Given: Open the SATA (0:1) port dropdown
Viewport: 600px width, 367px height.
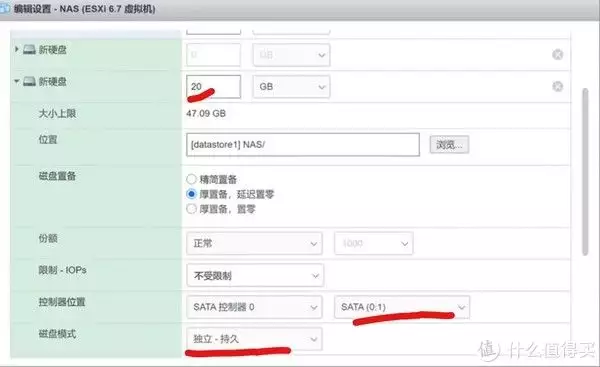Looking at the screenshot, I should (x=402, y=307).
